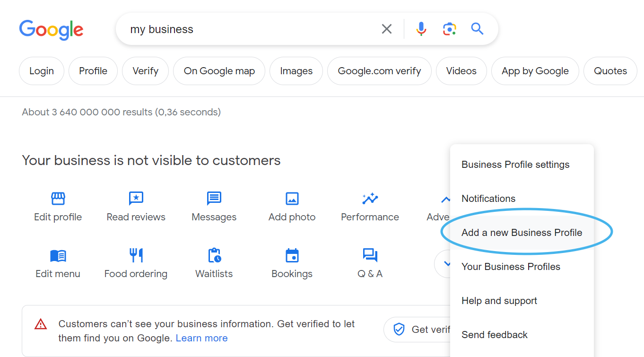The height and width of the screenshot is (357, 644).
Task: Clear the search box text
Action: [x=386, y=29]
